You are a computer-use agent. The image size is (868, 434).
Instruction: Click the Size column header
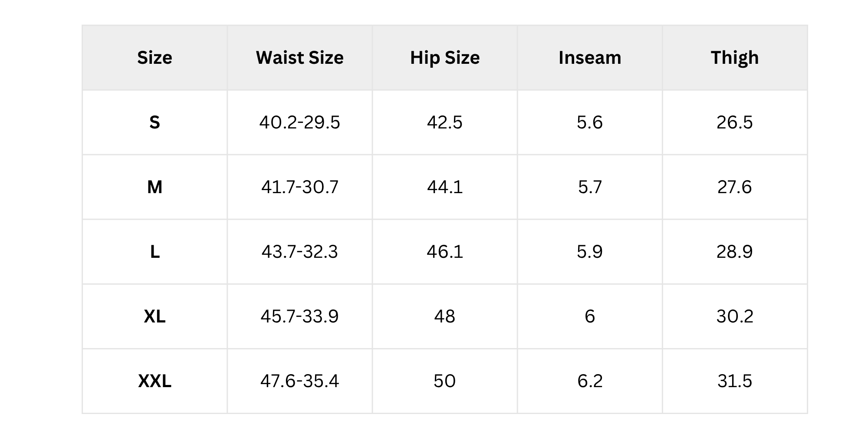pyautogui.click(x=155, y=58)
